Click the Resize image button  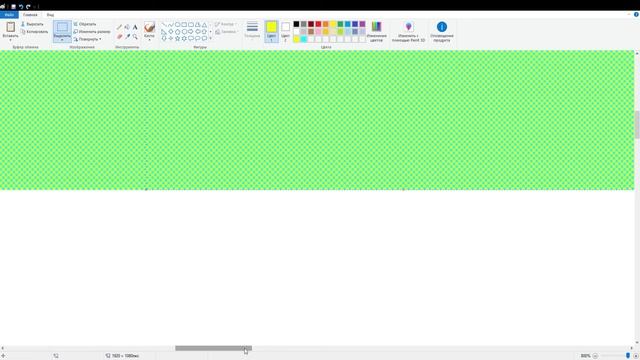point(92,31)
